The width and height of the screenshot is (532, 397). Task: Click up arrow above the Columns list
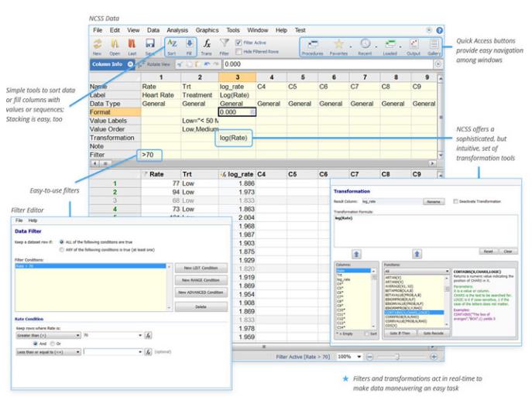pos(356,254)
